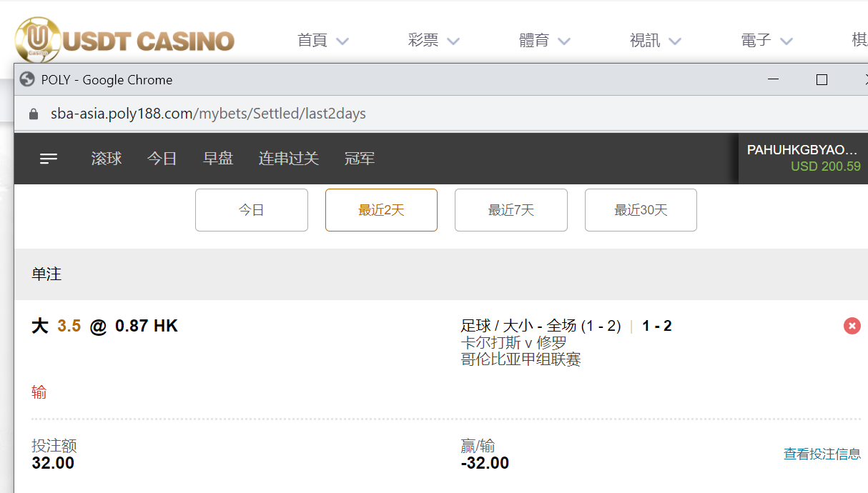Select the 最近7天 filter button
The width and height of the screenshot is (868, 493).
pyautogui.click(x=511, y=210)
